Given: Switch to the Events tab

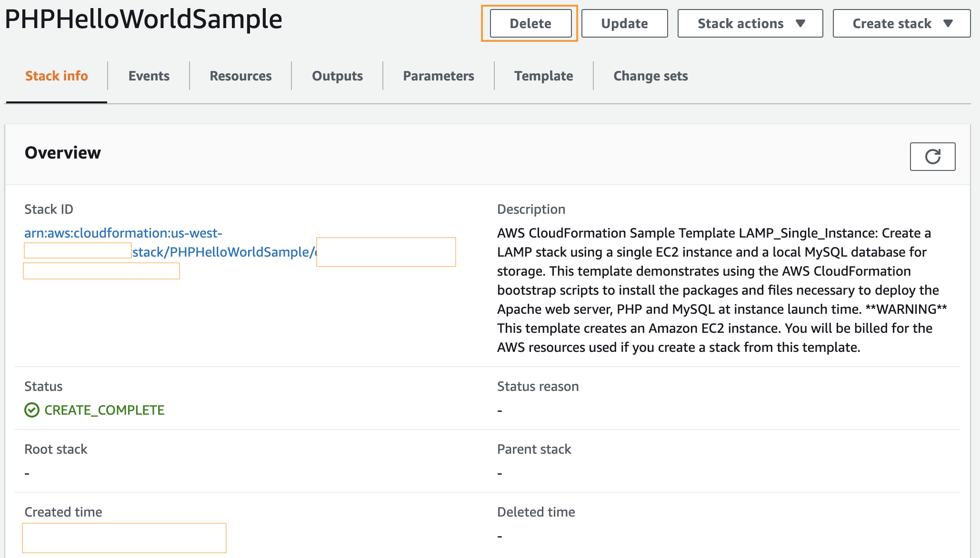Looking at the screenshot, I should [149, 76].
